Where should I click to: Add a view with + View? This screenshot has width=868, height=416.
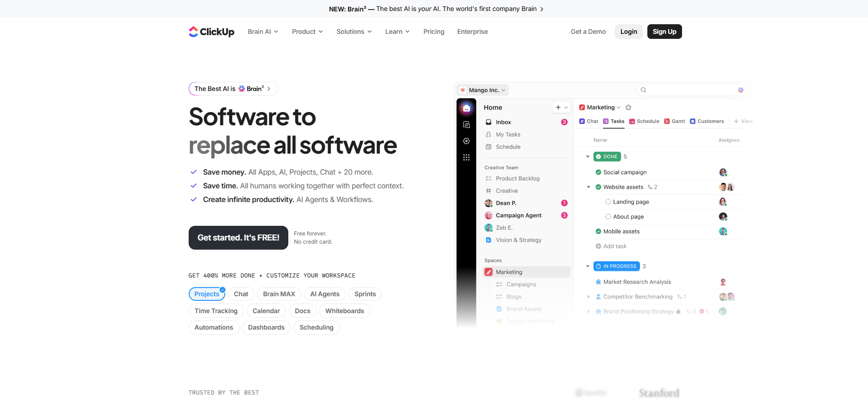[x=743, y=121]
